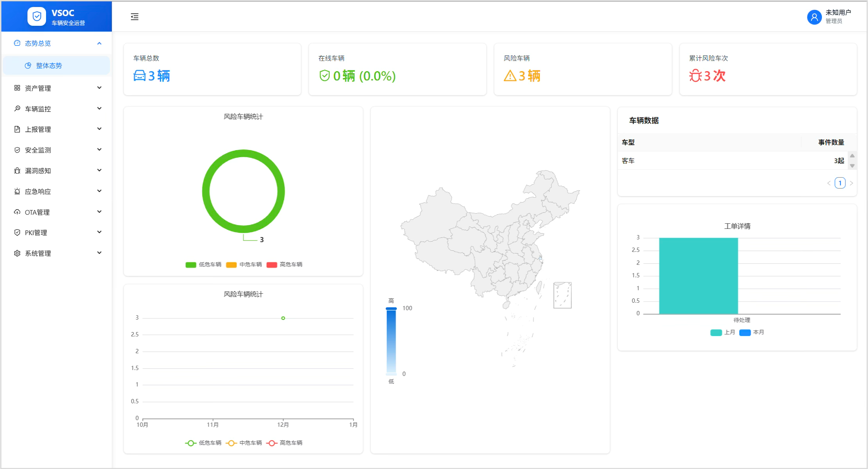The image size is (868, 469).
Task: Click the 车辆监控 magnifier icon
Action: pyautogui.click(x=17, y=108)
